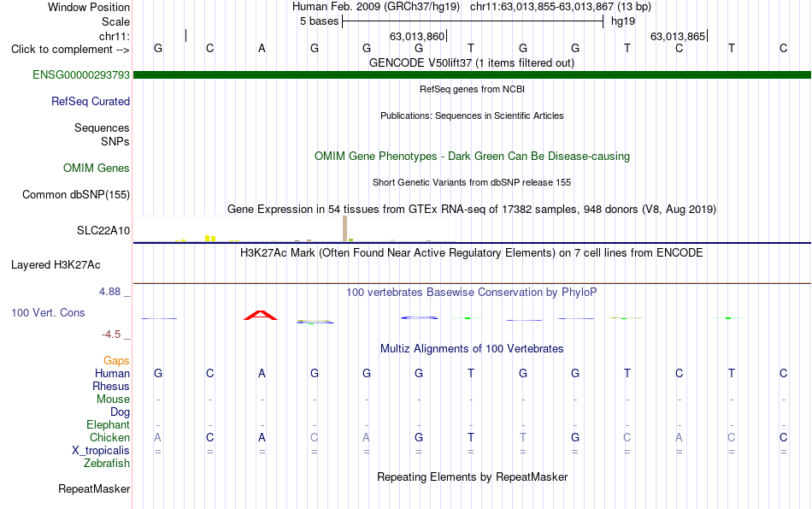This screenshot has height=509, width=812.
Task: Click the red A in the PhyloP conservation track
Action: click(261, 315)
